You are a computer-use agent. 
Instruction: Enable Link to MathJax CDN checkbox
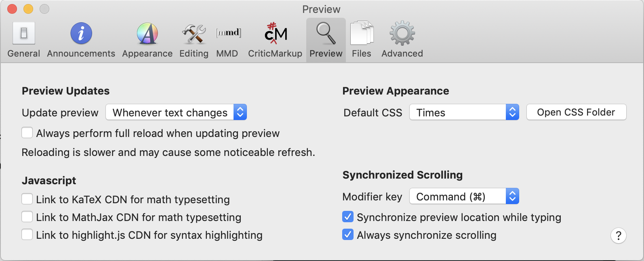(x=27, y=217)
